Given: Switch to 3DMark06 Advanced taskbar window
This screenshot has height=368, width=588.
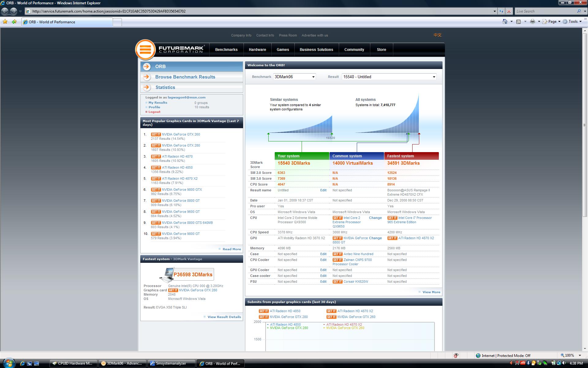Looking at the screenshot, I should pos(122,363).
